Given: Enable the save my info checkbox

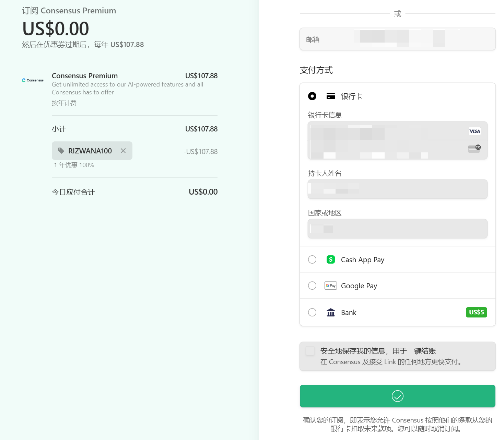Looking at the screenshot, I should (x=310, y=351).
